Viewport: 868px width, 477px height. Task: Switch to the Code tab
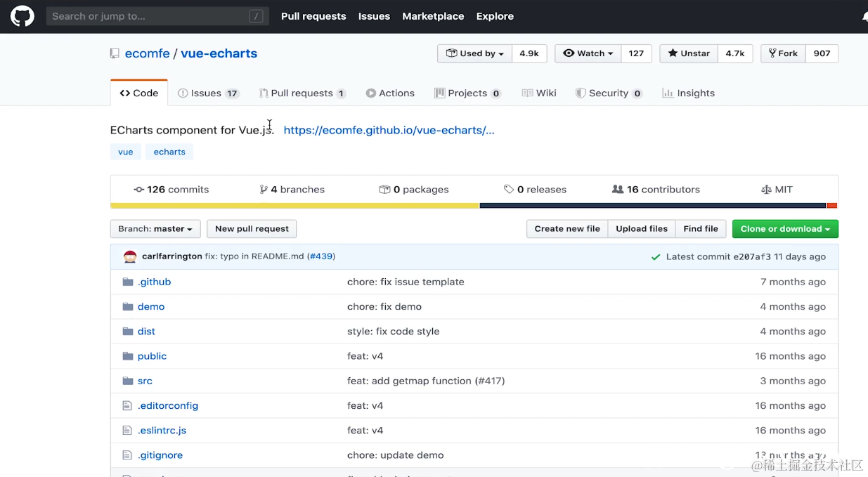point(139,93)
